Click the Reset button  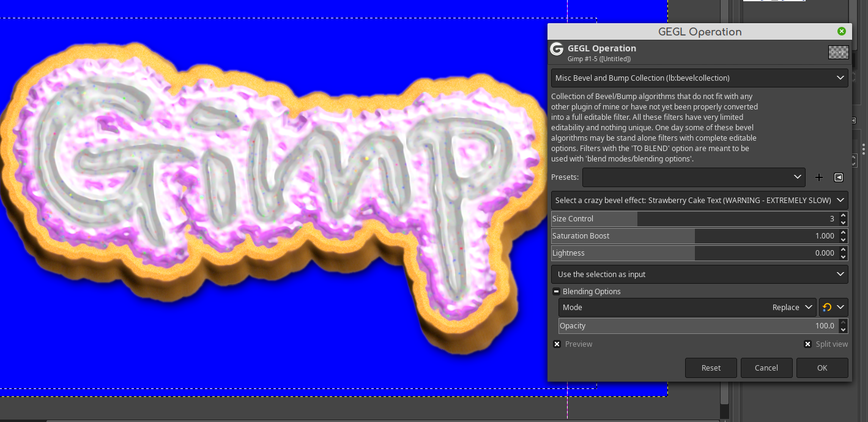[711, 368]
